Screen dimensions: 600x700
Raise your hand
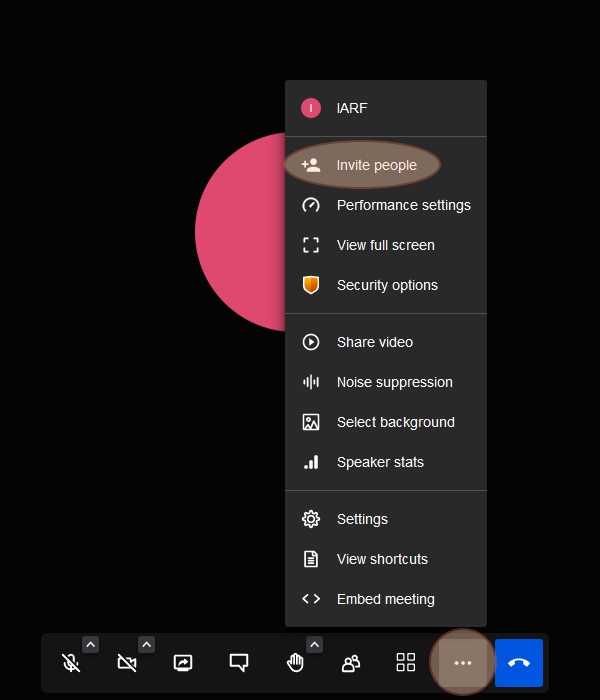(295, 663)
